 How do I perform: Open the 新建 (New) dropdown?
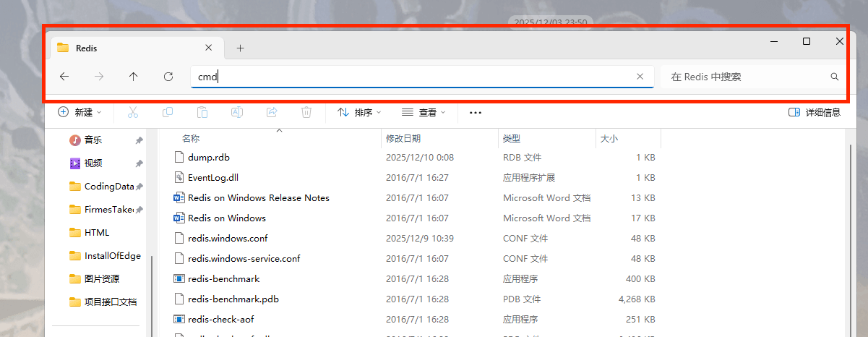click(80, 112)
